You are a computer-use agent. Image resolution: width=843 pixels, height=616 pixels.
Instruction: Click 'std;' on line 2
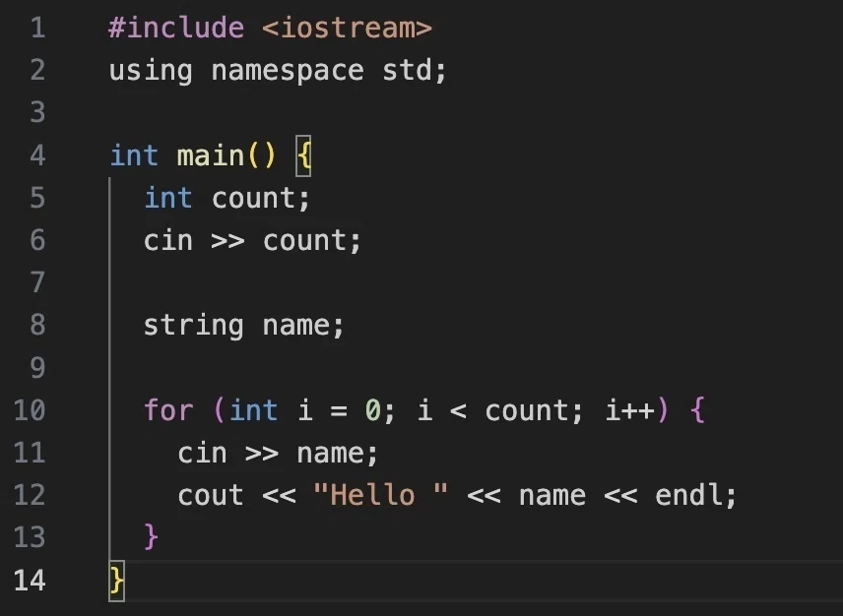coord(414,71)
